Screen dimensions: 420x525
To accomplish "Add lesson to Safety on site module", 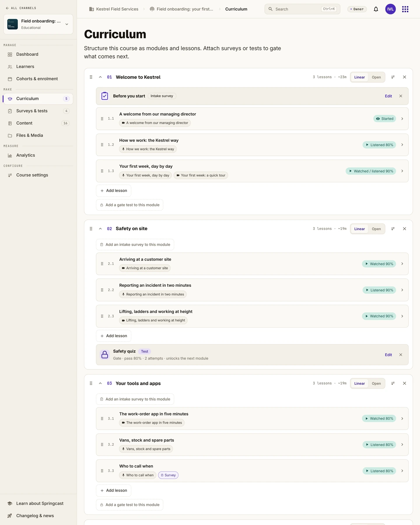I will tap(113, 336).
